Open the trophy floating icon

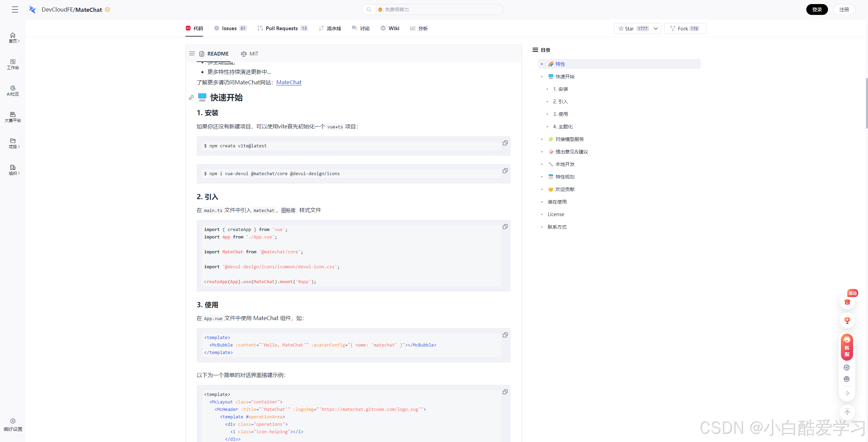coord(847,320)
